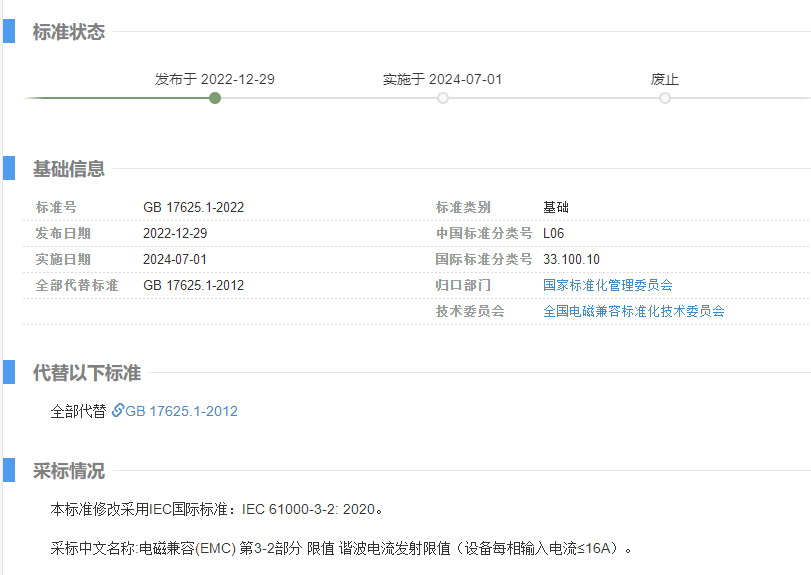Click the 实施日期 value 2024-07-01 in table
811x575 pixels.
coord(175,259)
